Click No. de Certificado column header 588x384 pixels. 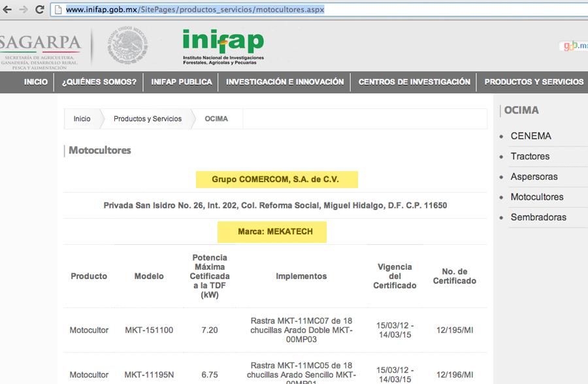(455, 276)
